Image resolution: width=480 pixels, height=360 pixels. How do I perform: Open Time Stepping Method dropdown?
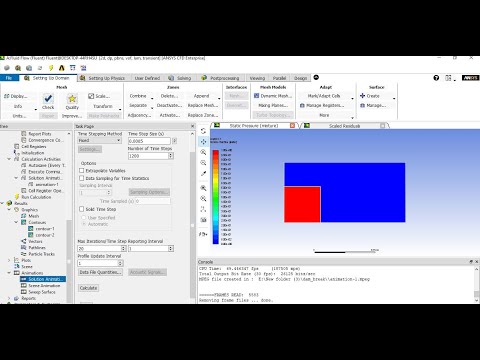pyautogui.click(x=99, y=141)
